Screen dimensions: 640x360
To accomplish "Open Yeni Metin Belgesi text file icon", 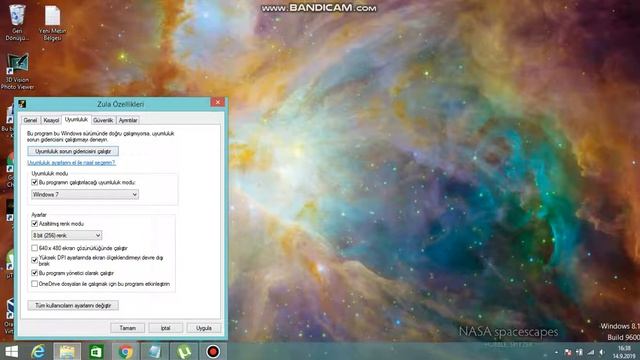I will click(x=52, y=22).
